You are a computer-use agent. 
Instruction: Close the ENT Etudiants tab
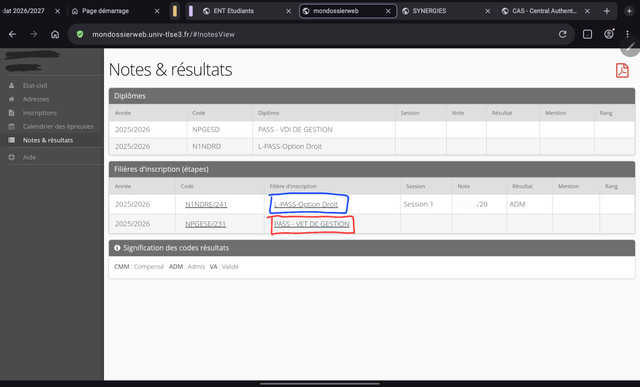tap(289, 11)
